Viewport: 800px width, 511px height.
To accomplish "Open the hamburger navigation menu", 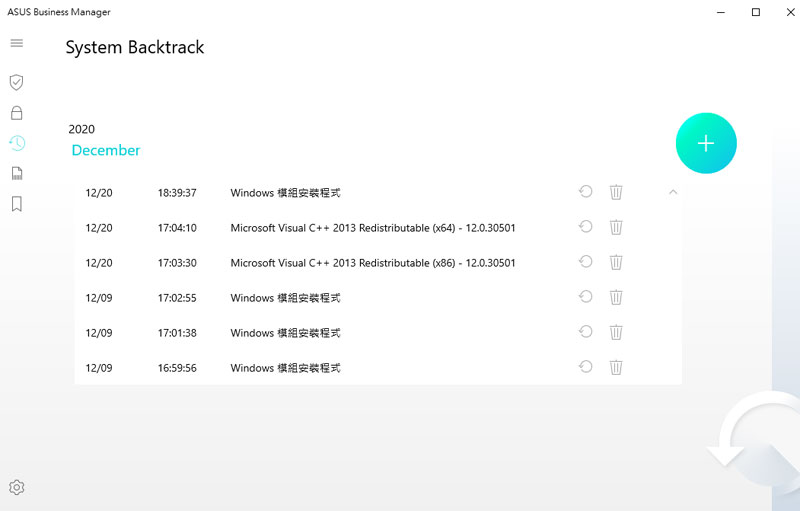I will point(16,43).
